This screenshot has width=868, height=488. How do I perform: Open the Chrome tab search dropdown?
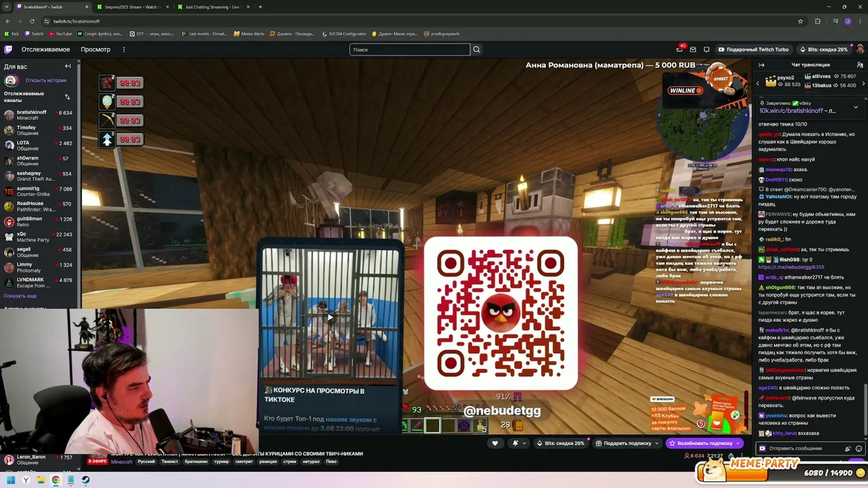[x=7, y=7]
